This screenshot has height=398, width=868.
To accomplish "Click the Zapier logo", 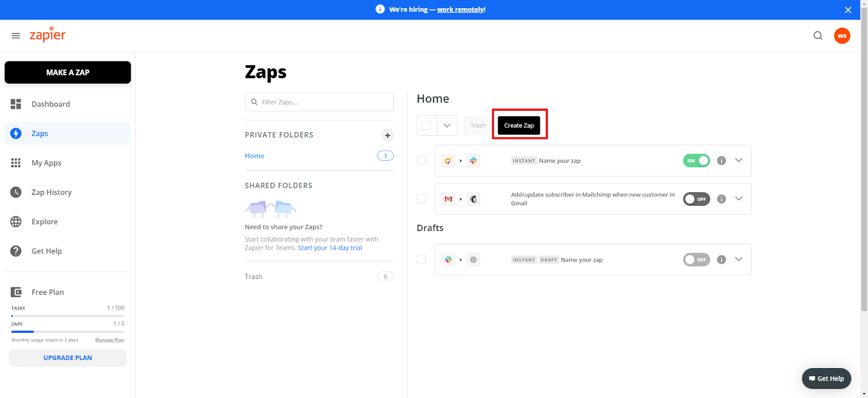I will [x=47, y=35].
